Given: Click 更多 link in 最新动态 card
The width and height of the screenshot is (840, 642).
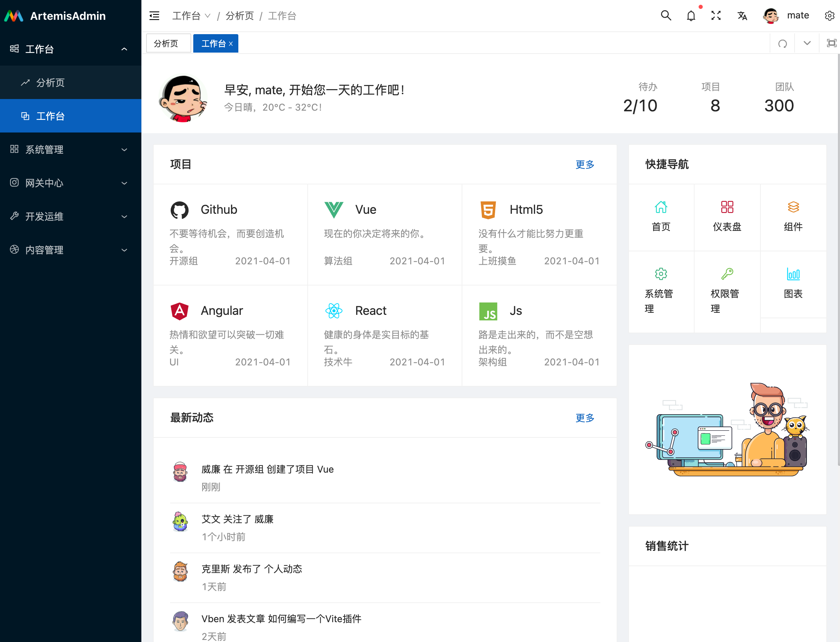Looking at the screenshot, I should click(585, 418).
